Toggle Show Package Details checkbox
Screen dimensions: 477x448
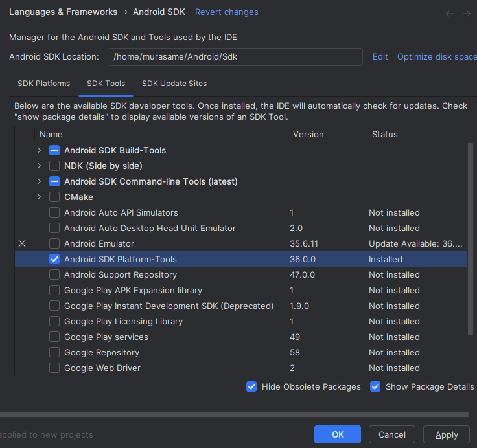point(375,386)
